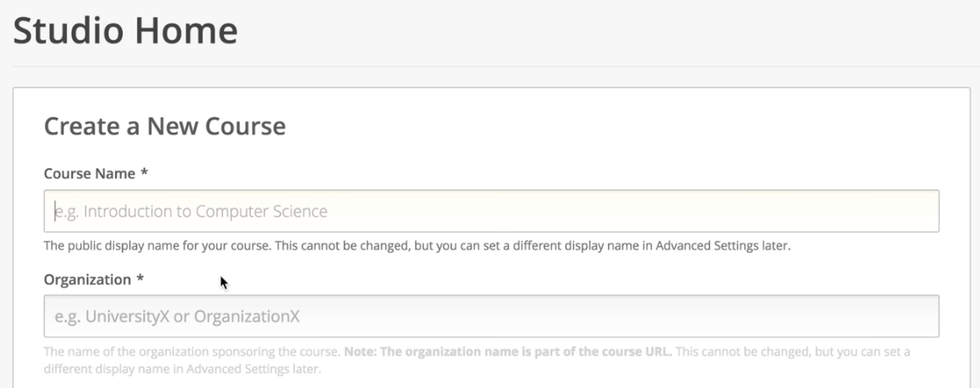The width and height of the screenshot is (980, 388).
Task: Click the "Create a New Course" heading
Action: pos(164,126)
